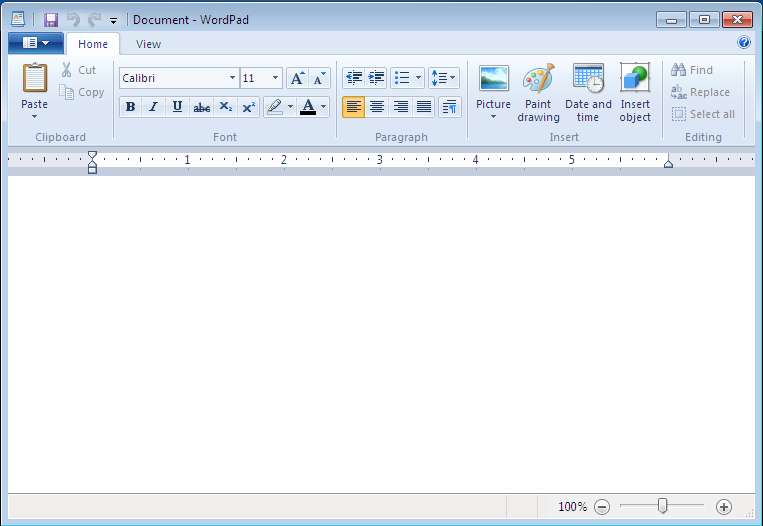
Task: Open the font size dropdown
Action: (276, 78)
